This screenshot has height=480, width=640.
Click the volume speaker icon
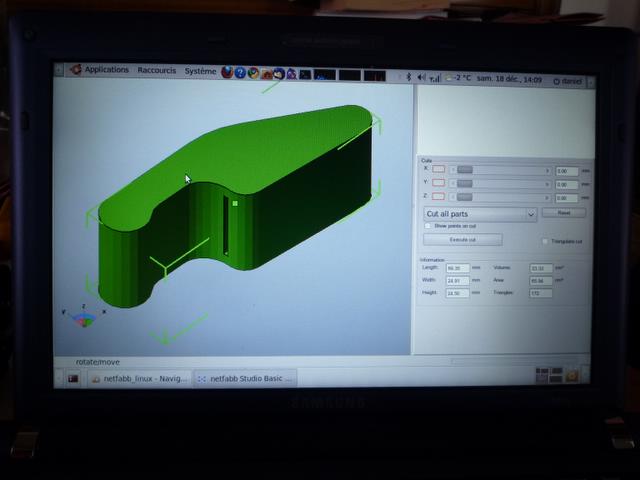pos(421,75)
